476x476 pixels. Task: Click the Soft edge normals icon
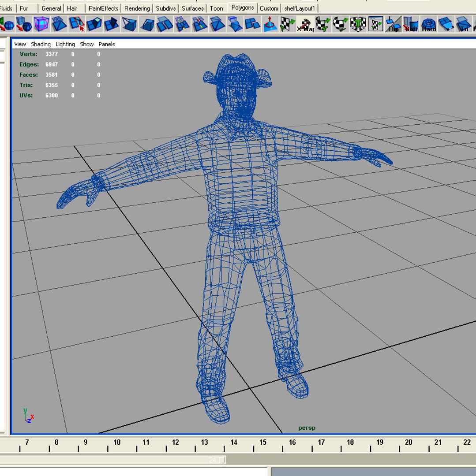coord(411,24)
